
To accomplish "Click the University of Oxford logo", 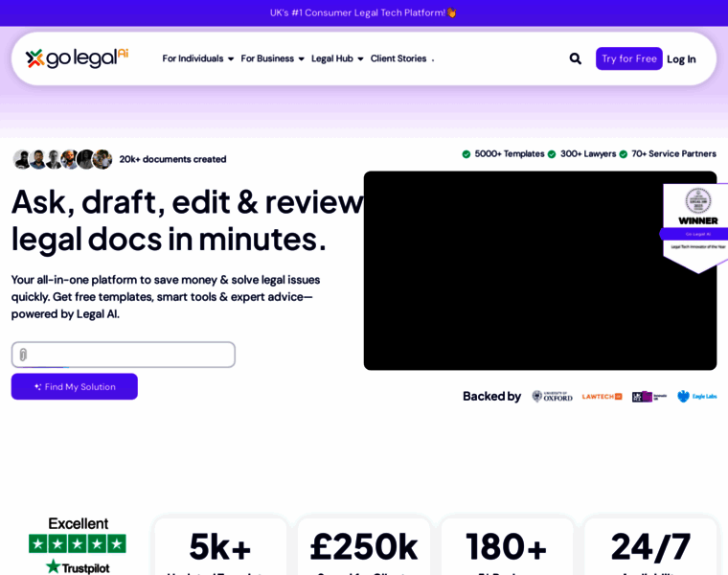I will (552, 396).
